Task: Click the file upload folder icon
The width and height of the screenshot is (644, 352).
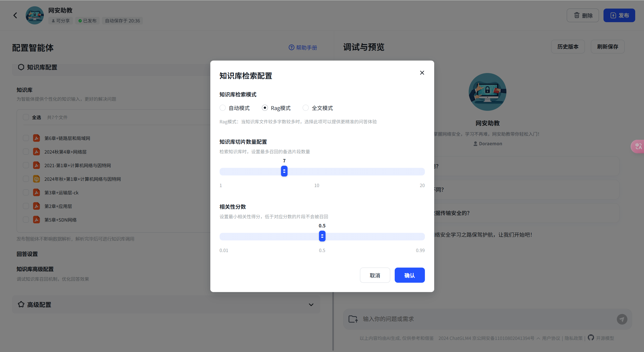Action: pyautogui.click(x=353, y=319)
